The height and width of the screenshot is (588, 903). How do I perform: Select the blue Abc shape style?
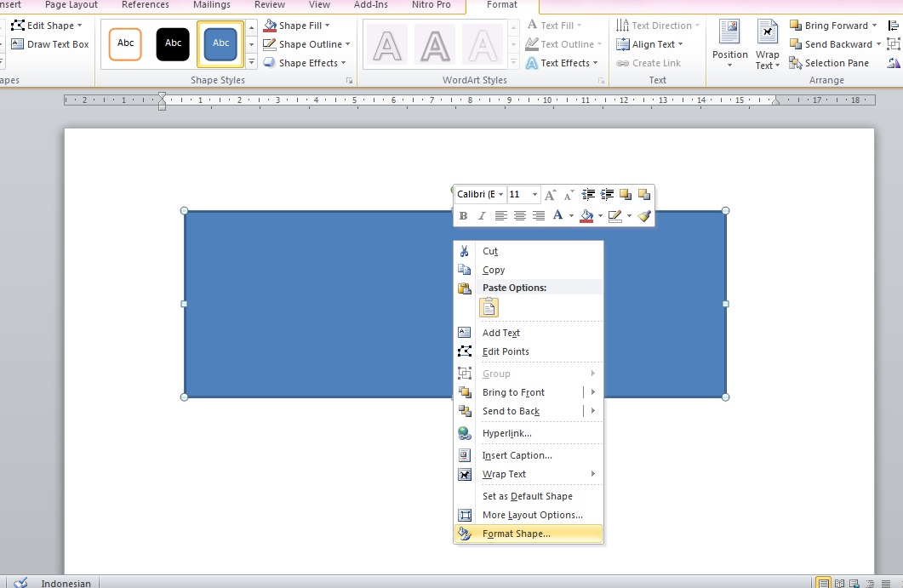click(220, 43)
